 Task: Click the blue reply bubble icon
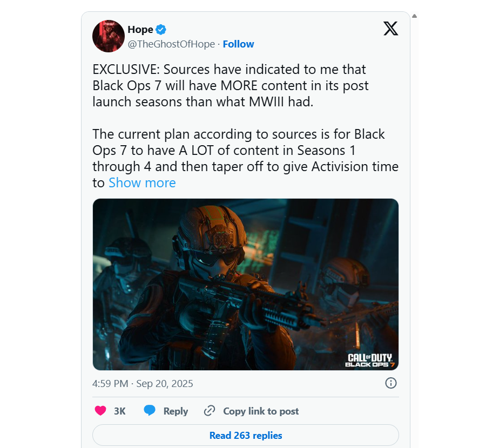click(150, 410)
